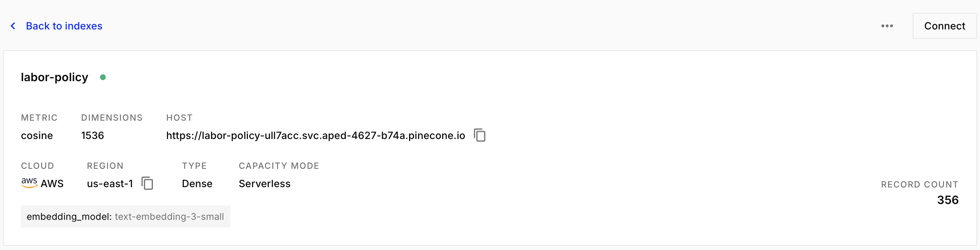Click the record count value 356
This screenshot has width=980, height=250.
[x=947, y=200]
